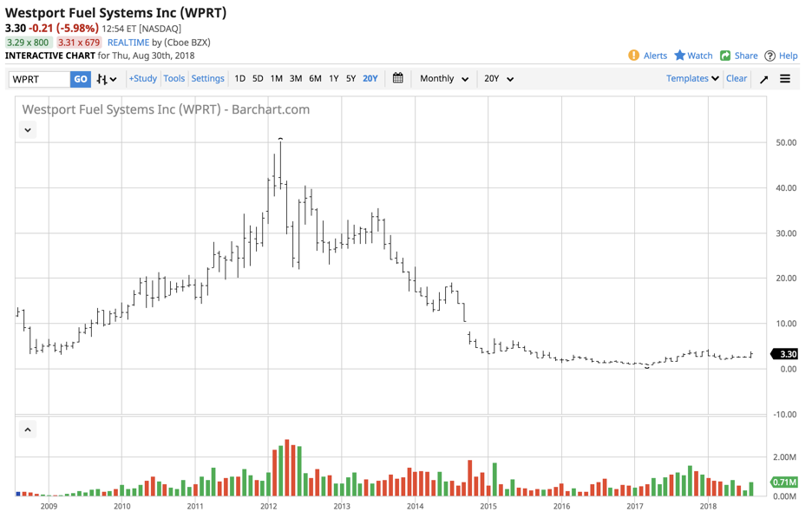Collapse the main price chart panel

coord(28,128)
